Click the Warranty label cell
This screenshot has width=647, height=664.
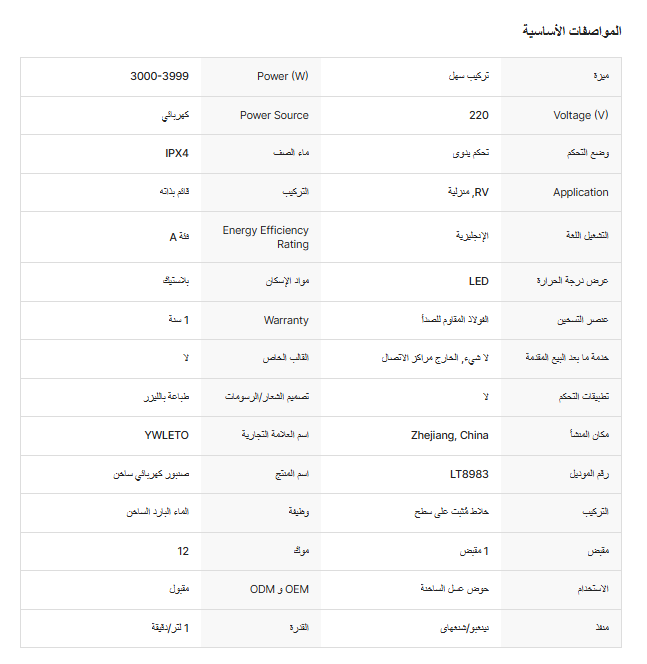coord(286,321)
